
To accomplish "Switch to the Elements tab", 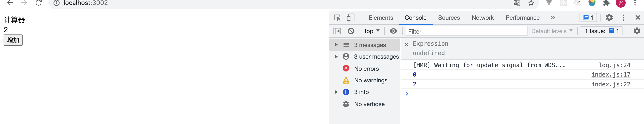I will tap(381, 18).
